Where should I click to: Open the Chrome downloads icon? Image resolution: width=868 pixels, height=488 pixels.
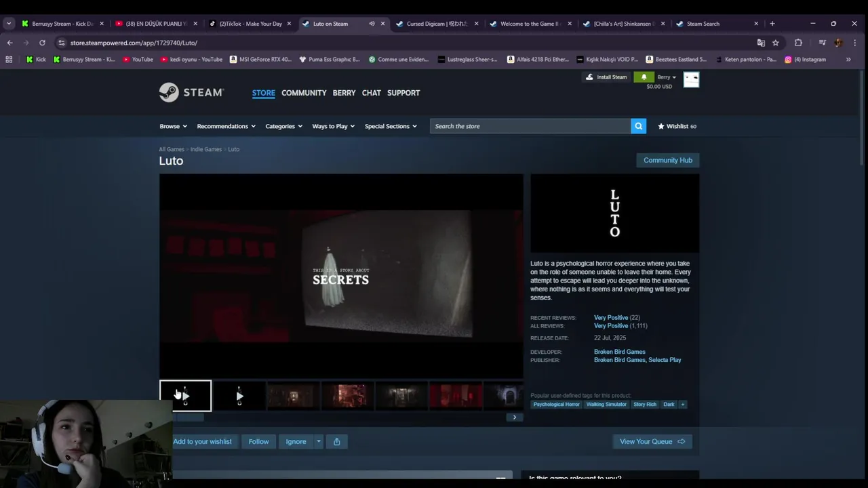coord(823,43)
